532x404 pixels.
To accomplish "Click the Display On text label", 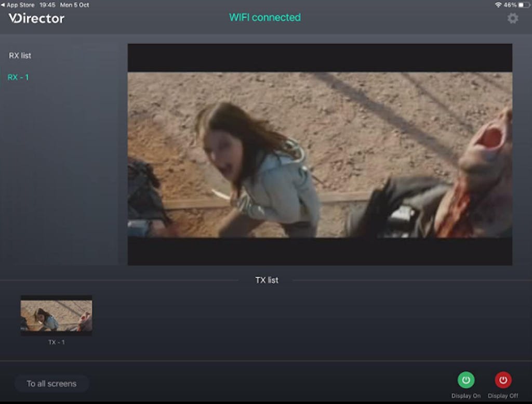I will (465, 396).
